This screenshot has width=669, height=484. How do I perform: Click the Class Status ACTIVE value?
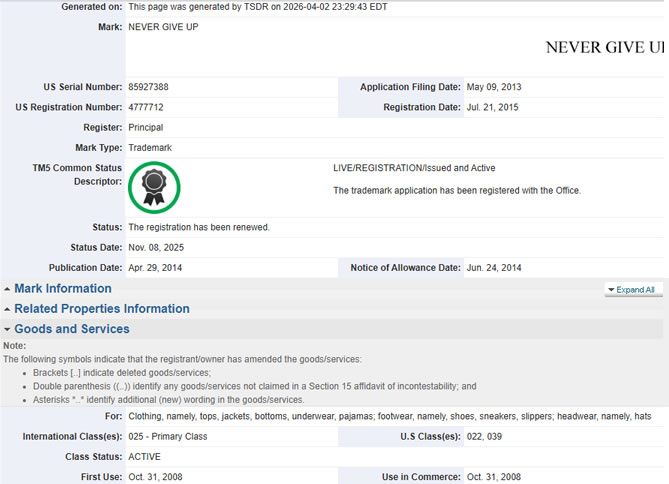point(147,457)
